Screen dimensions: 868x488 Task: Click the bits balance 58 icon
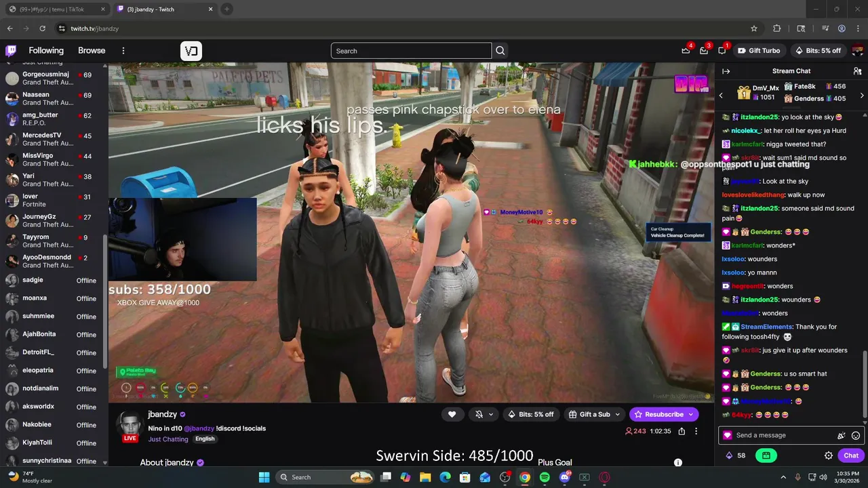click(736, 455)
